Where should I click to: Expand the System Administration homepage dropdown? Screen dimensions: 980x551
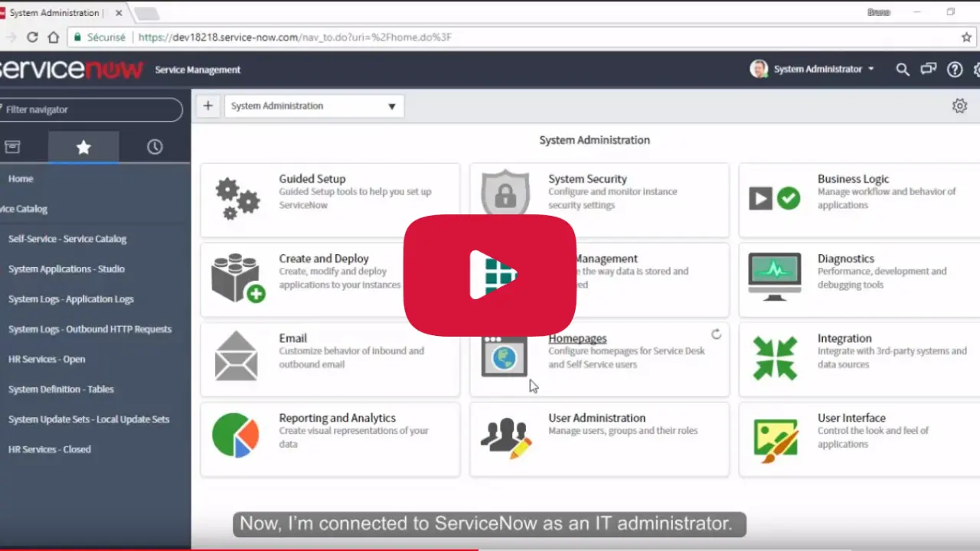click(x=314, y=106)
